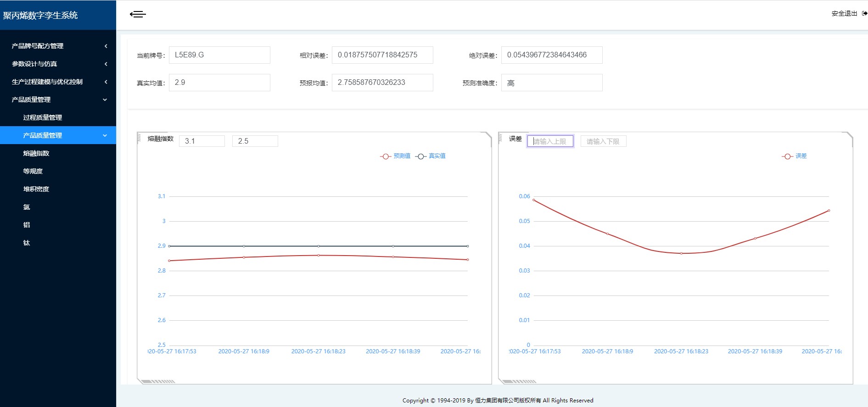Click the hamburger sidebar collapse icon
The height and width of the screenshot is (407, 868).
click(138, 14)
